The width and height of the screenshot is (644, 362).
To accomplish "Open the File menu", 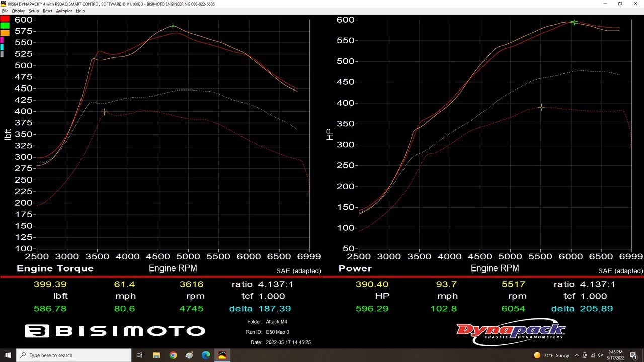I will click(x=5, y=11).
